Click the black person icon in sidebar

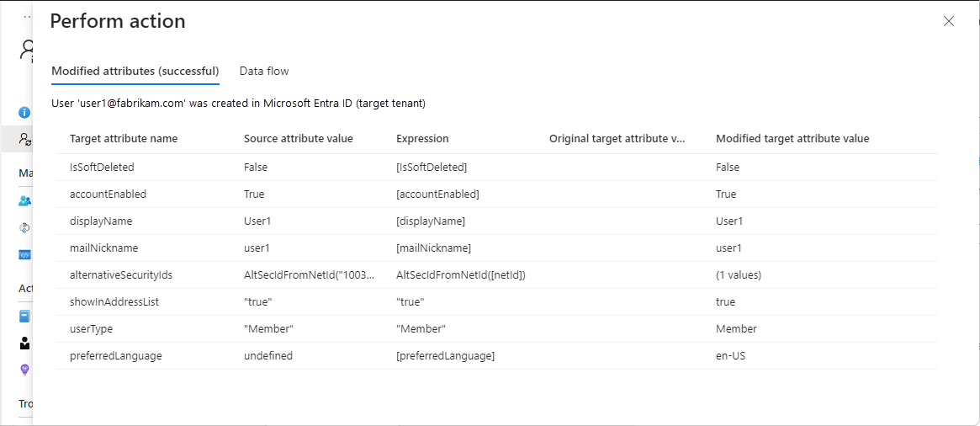[x=24, y=343]
